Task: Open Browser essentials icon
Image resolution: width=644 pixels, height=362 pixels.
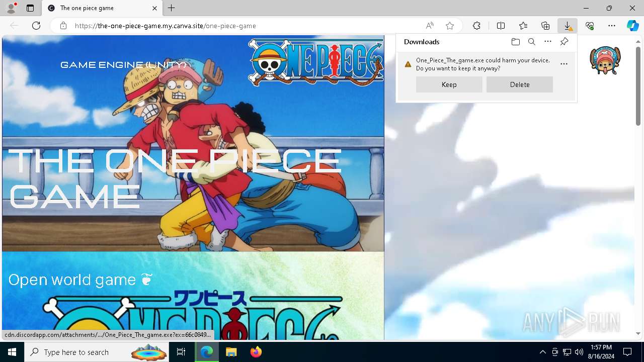Action: (x=590, y=26)
